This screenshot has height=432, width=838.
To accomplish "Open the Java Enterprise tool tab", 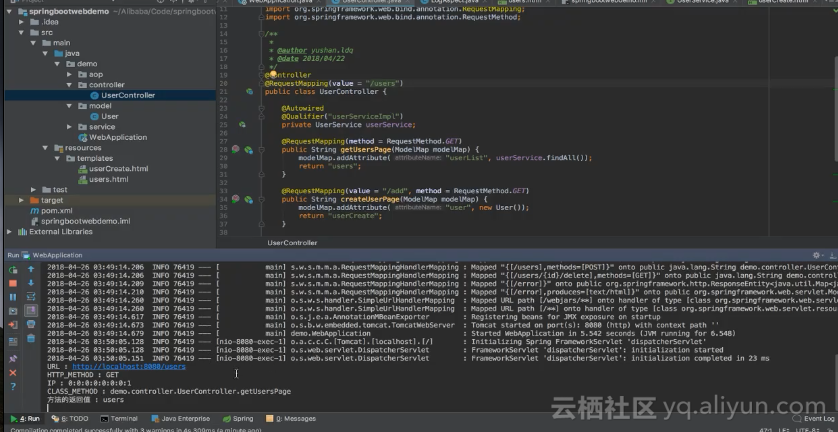I will pyautogui.click(x=181, y=419).
